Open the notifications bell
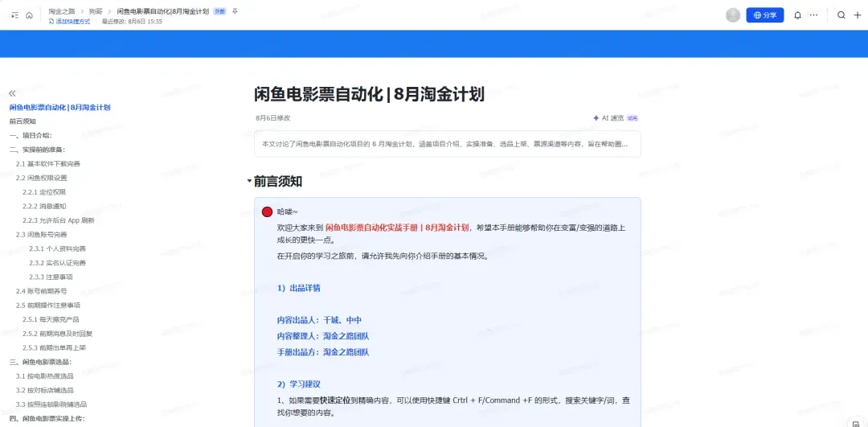The width and height of the screenshot is (868, 427). point(797,15)
